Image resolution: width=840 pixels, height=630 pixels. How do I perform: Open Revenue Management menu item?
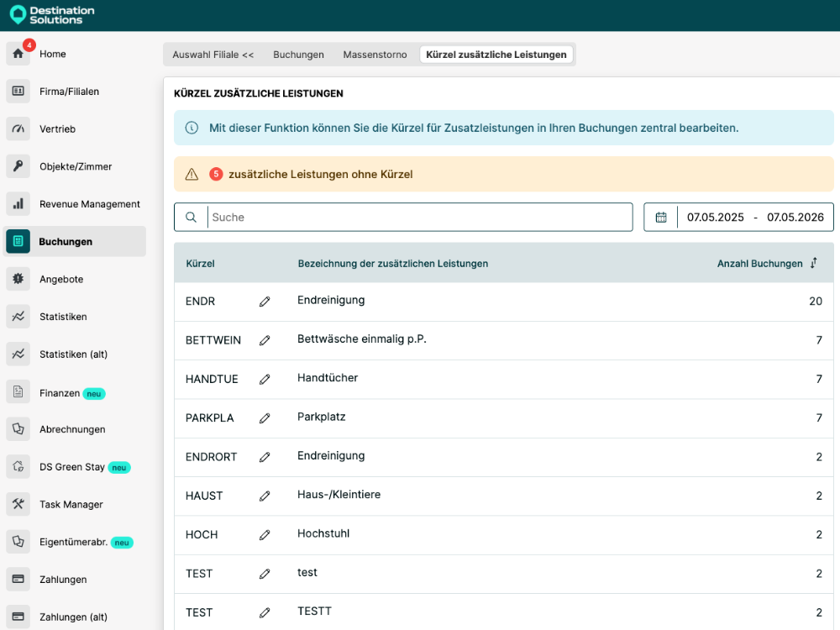(90, 203)
